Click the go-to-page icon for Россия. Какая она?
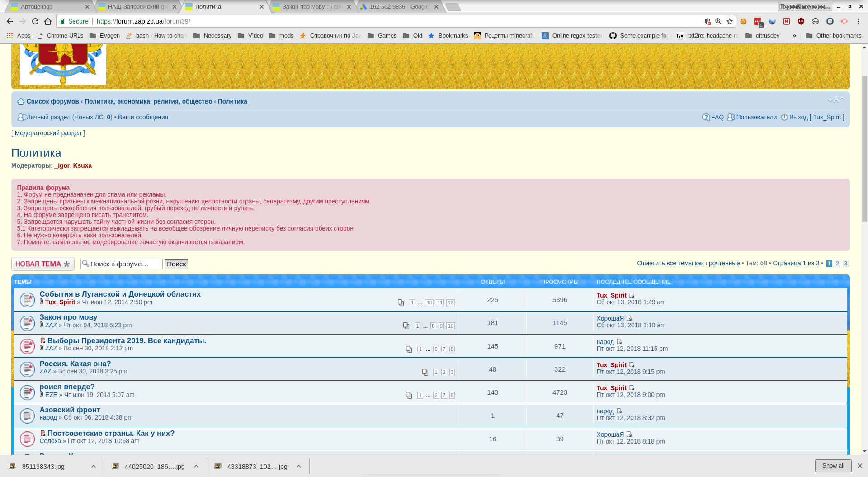 [425, 372]
